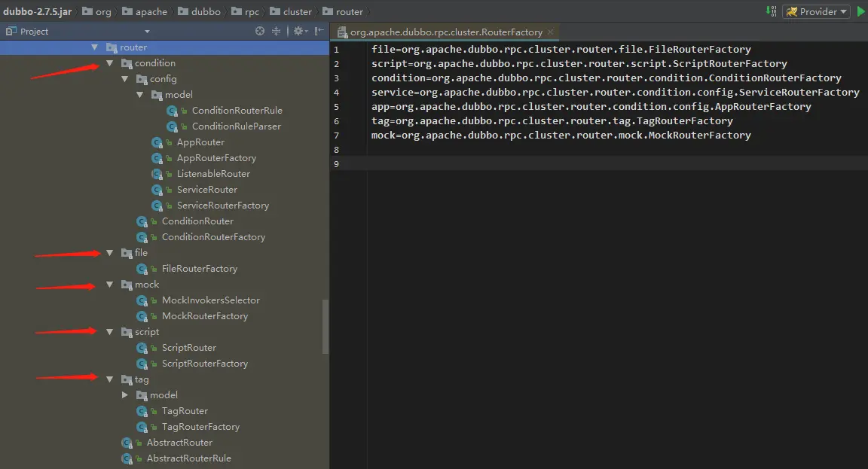Click the mock=MockRouterFactory line in editor

(x=561, y=136)
